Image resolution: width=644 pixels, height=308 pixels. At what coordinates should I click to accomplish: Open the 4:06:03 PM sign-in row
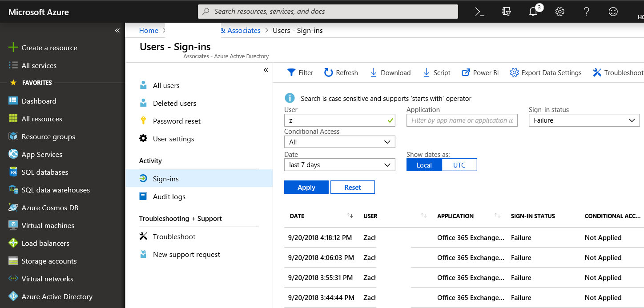(x=464, y=258)
